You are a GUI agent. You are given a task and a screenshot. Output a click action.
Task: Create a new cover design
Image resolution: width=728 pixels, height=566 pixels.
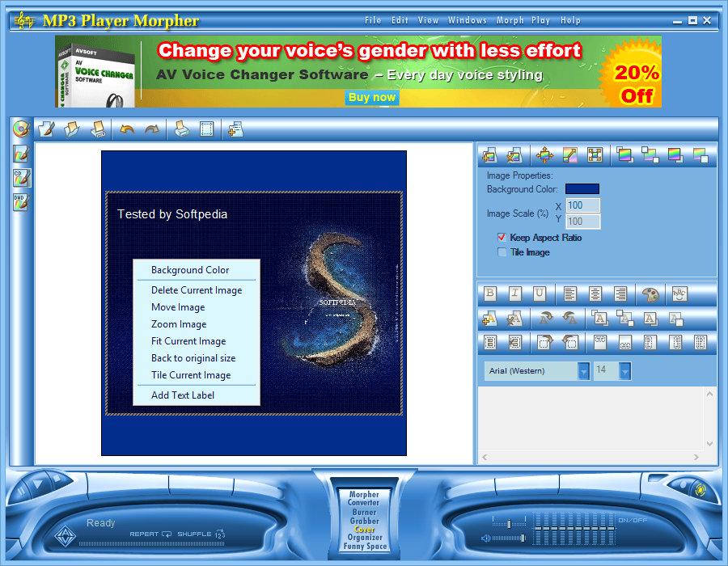pos(46,129)
